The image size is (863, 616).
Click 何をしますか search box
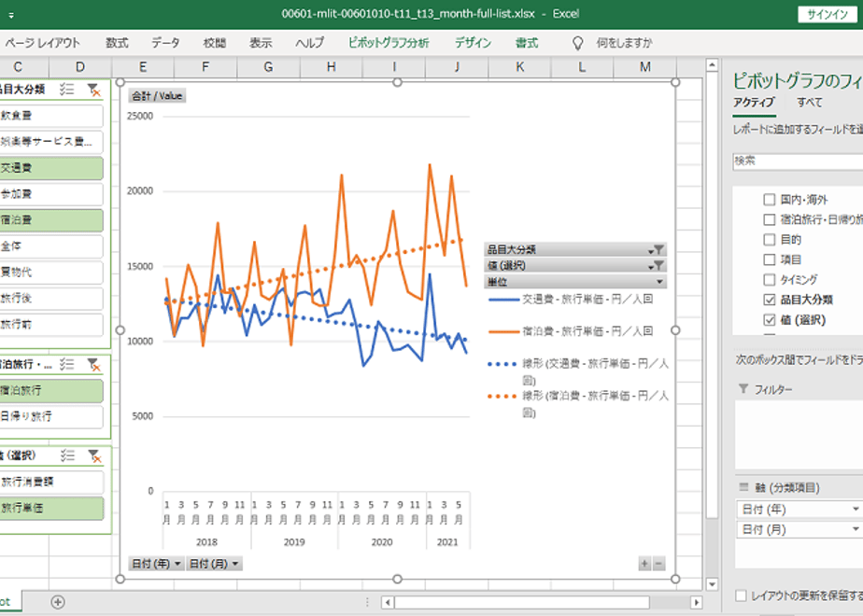[x=624, y=43]
